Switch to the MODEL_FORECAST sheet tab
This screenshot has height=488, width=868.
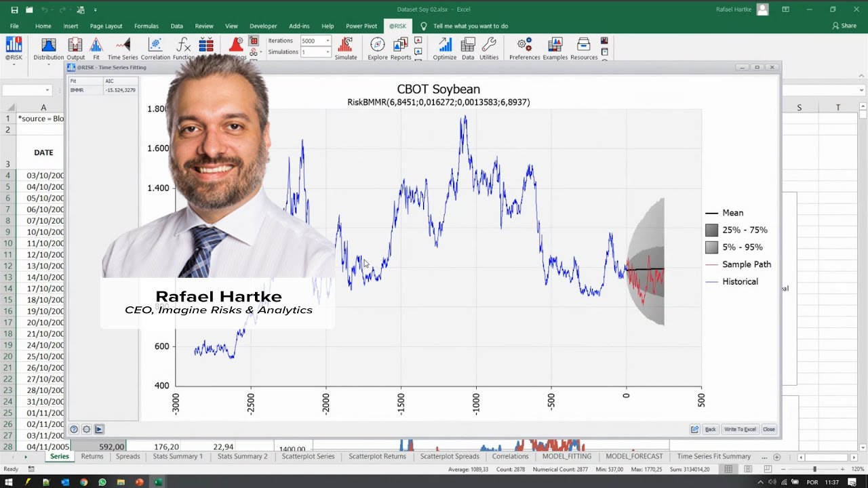634,456
